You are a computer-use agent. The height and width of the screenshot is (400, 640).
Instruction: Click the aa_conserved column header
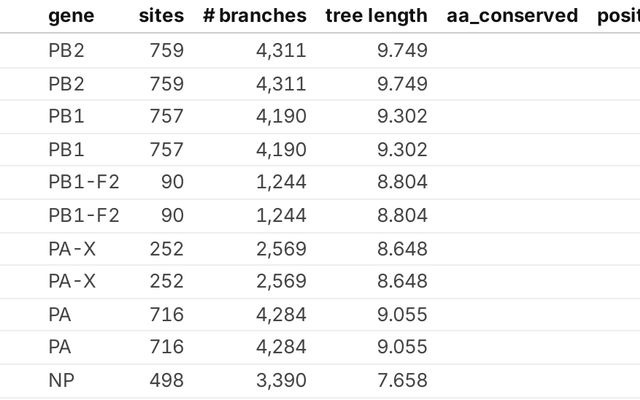512,16
